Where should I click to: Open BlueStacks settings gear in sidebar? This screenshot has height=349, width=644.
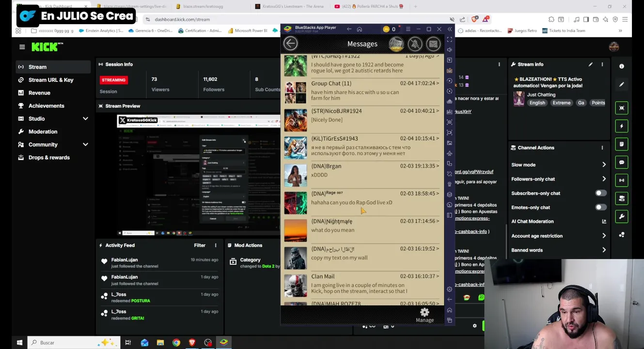450,289
